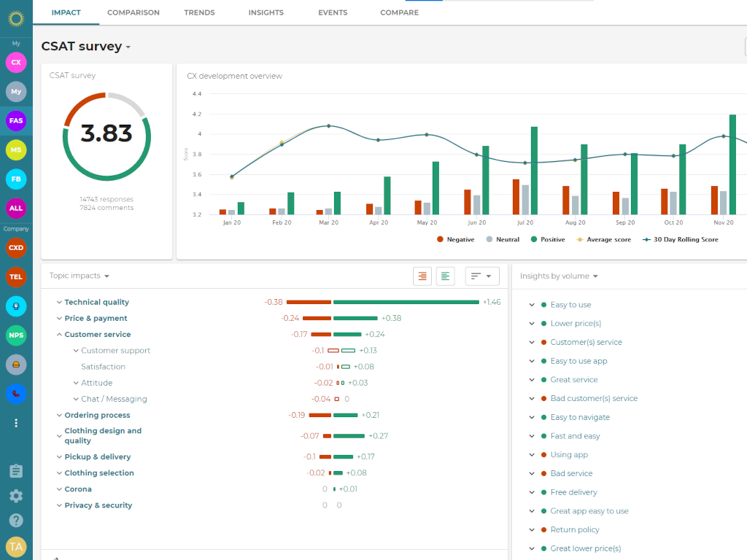Open the clipboard reports icon
Image resolution: width=747 pixels, height=560 pixels.
point(16,471)
